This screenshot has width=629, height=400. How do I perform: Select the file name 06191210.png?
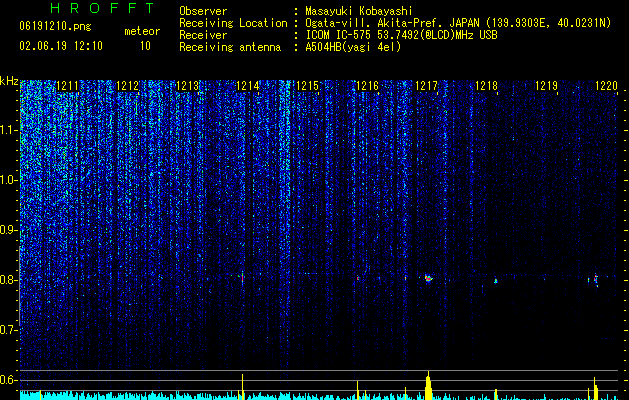(55, 27)
